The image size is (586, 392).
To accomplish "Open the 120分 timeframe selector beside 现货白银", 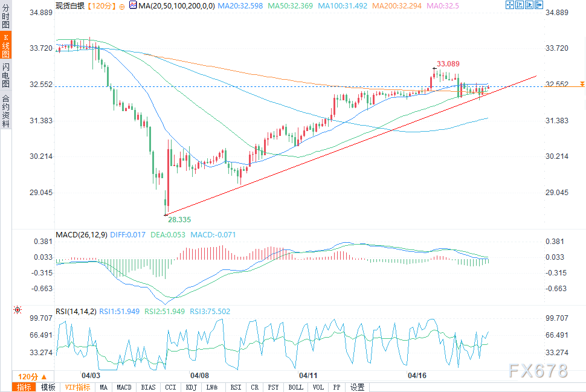I will [99, 6].
